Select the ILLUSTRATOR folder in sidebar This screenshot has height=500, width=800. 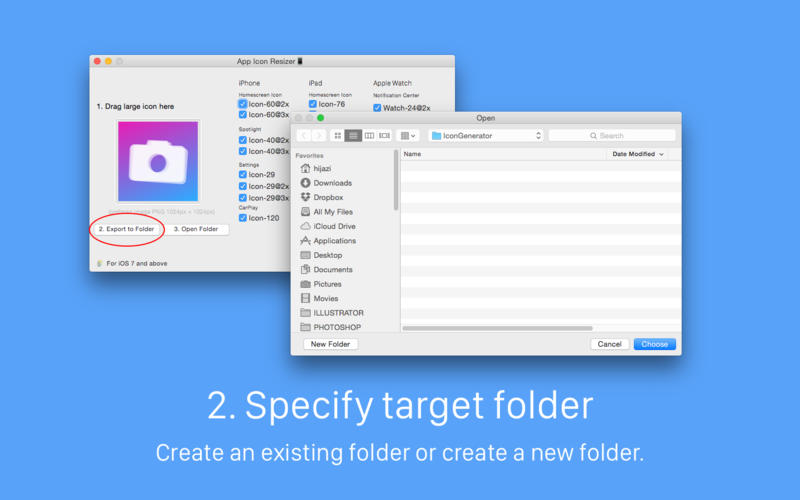[338, 313]
